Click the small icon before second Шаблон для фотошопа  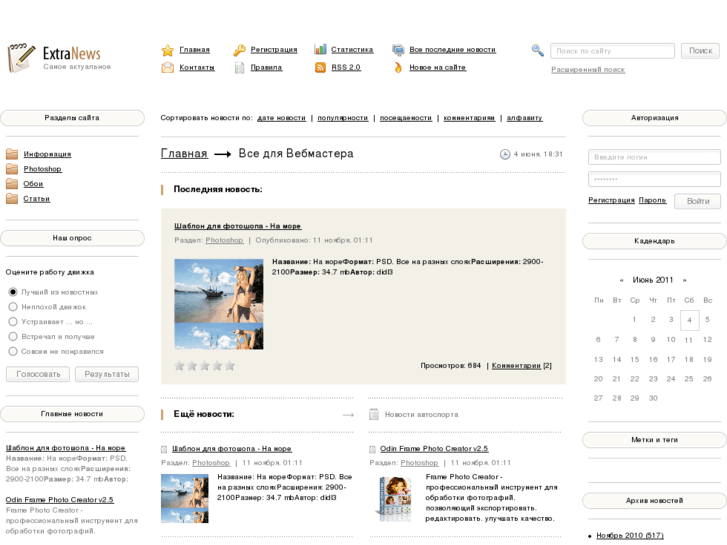tap(164, 449)
